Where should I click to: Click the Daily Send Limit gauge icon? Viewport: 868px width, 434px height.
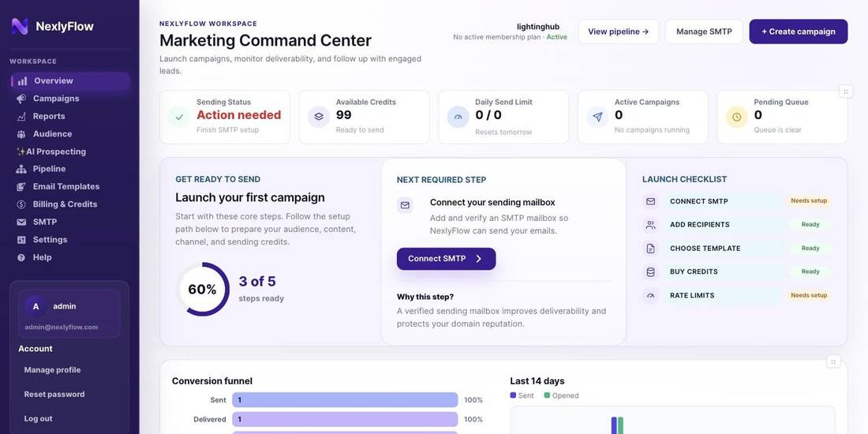click(x=458, y=118)
